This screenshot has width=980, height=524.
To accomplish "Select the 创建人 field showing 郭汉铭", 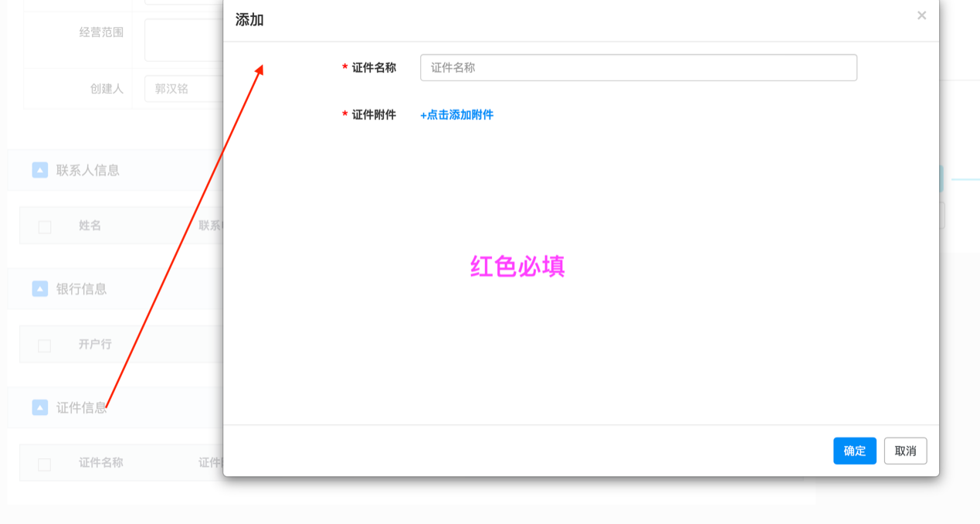I will [x=183, y=89].
